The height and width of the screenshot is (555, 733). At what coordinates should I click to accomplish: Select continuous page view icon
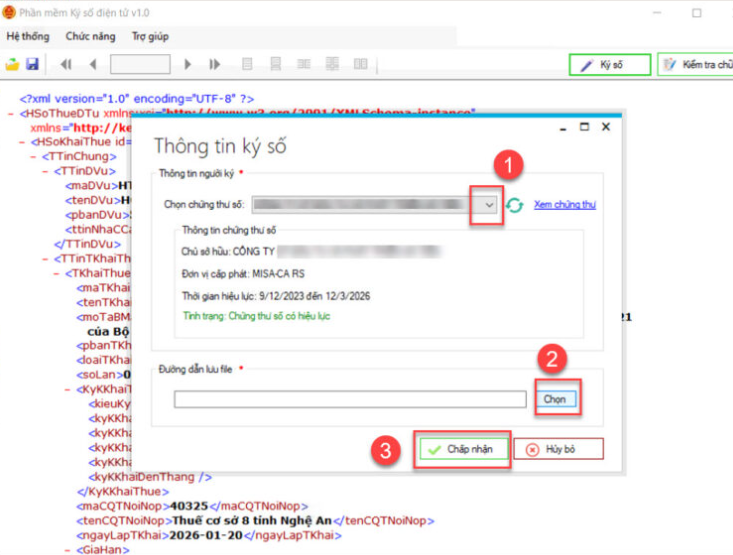click(276, 64)
